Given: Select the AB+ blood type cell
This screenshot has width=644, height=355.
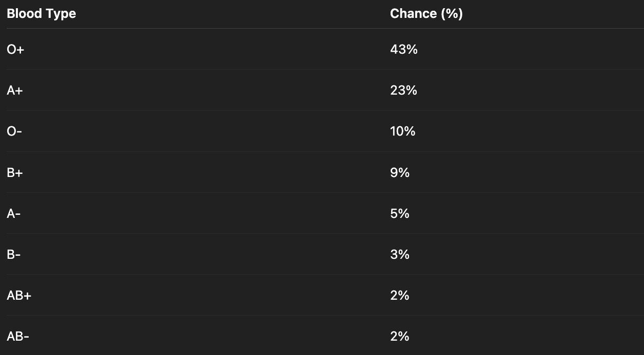Looking at the screenshot, I should point(19,296).
